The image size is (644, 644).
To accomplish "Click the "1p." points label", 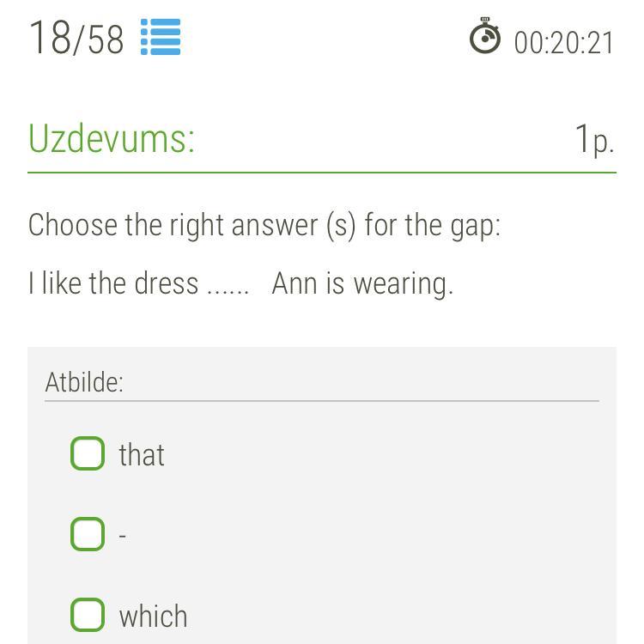I will pos(594,138).
